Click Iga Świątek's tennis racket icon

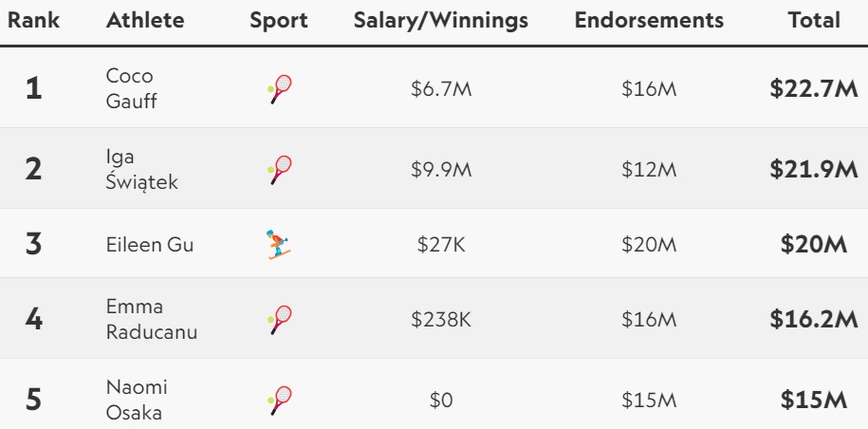pyautogui.click(x=280, y=170)
